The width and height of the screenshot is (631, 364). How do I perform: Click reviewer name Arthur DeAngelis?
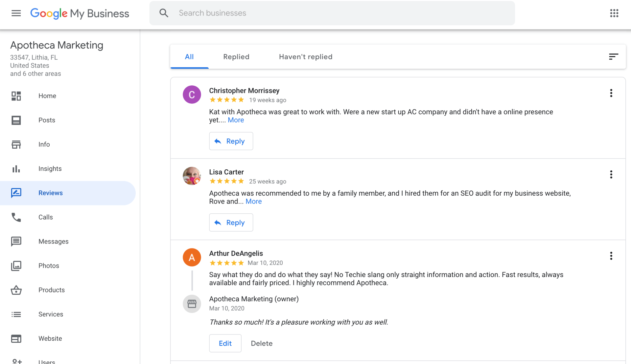236,253
